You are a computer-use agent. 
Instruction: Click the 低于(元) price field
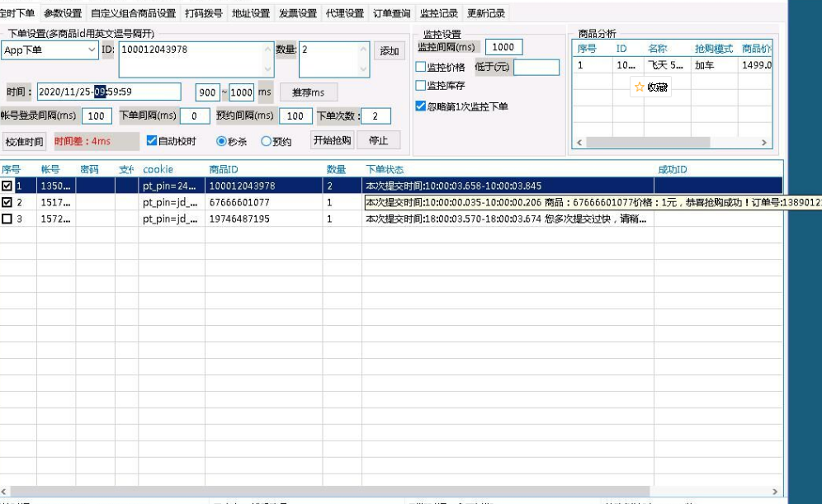(x=536, y=67)
